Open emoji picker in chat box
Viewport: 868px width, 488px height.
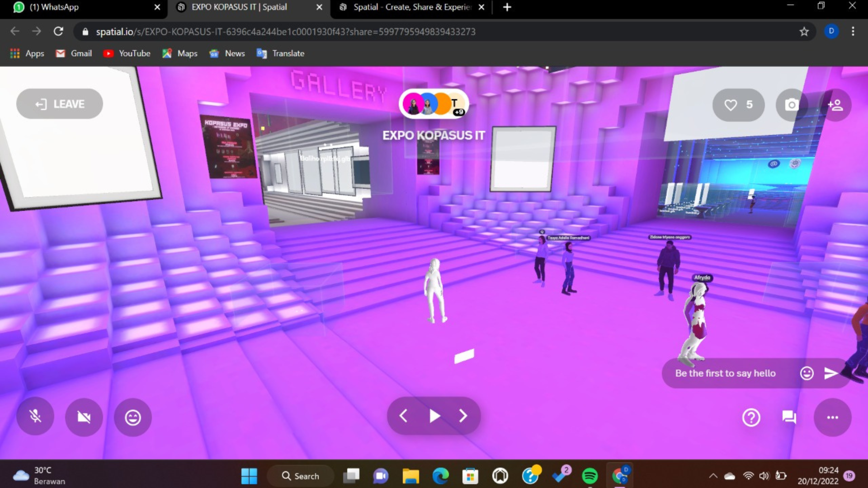click(x=807, y=373)
